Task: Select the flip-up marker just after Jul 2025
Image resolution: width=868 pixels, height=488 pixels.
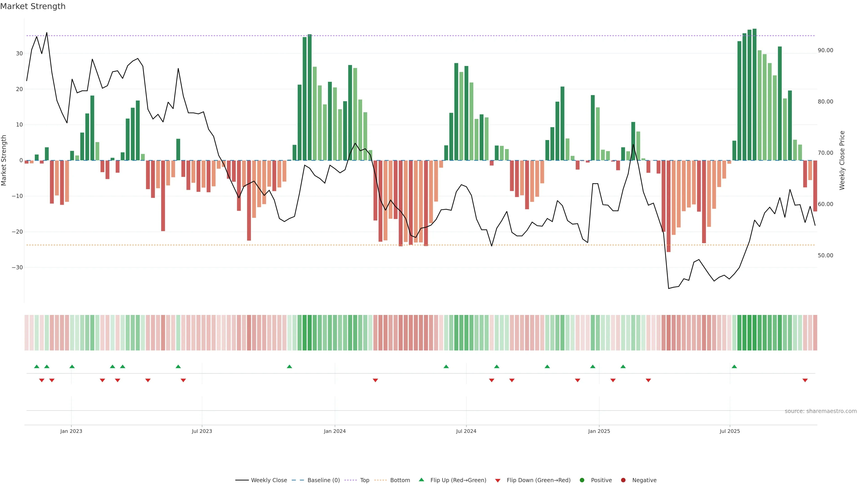Action: [734, 366]
